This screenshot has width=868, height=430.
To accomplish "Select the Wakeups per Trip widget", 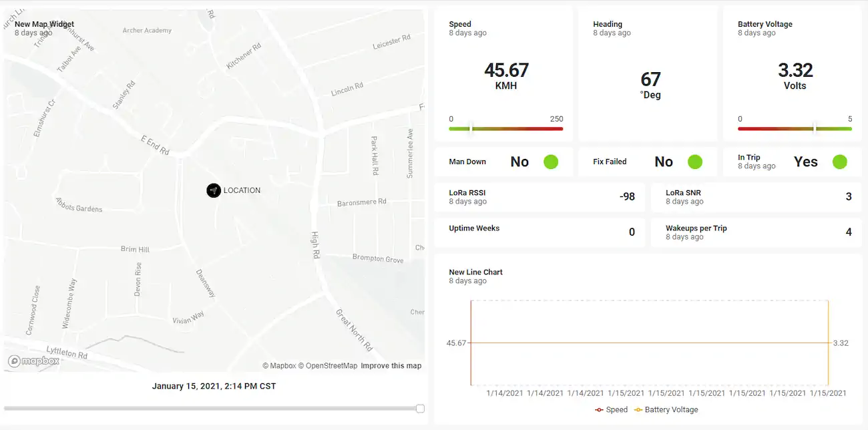I will coord(758,232).
